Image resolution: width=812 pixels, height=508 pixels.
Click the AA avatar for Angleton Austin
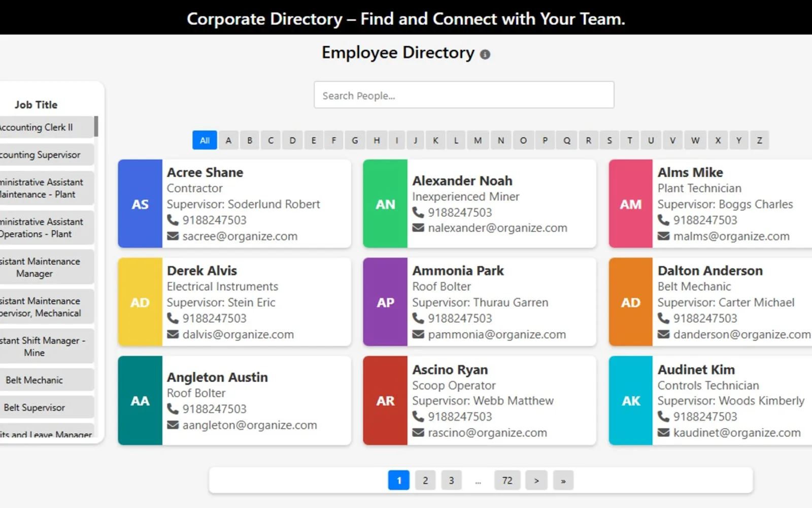tap(140, 400)
